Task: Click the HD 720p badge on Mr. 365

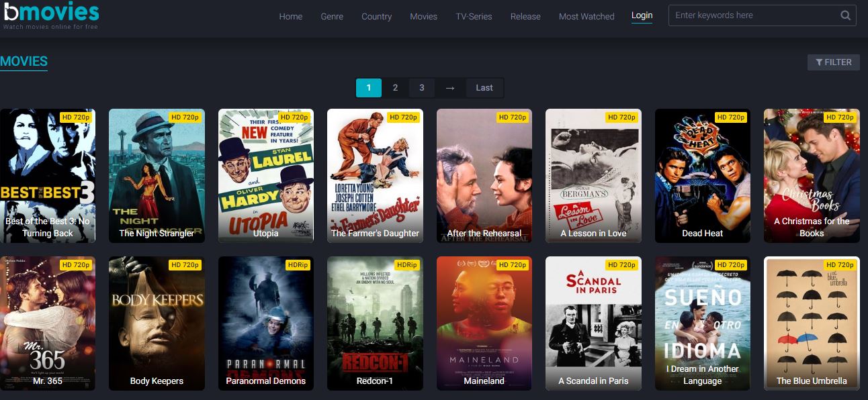Action: pos(76,265)
